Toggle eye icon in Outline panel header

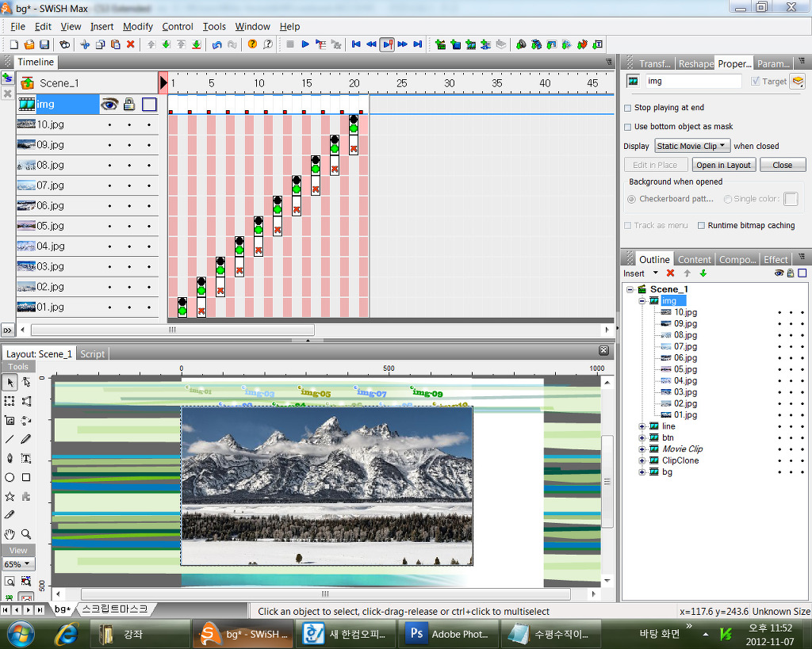coord(779,273)
